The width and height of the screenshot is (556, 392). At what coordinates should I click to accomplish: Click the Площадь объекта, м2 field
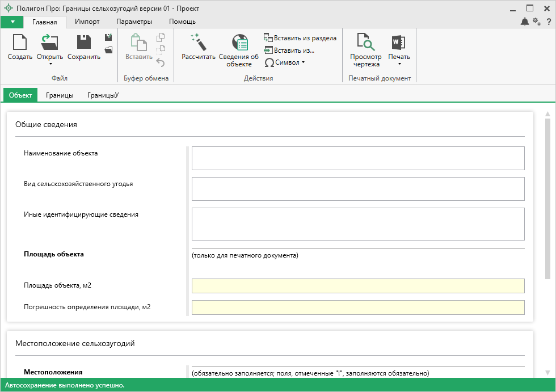click(357, 286)
